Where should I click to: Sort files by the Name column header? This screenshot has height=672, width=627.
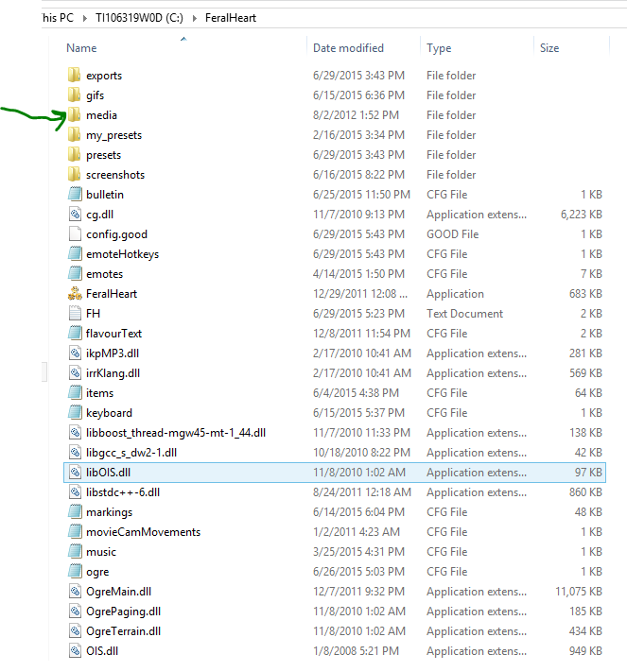click(x=81, y=48)
